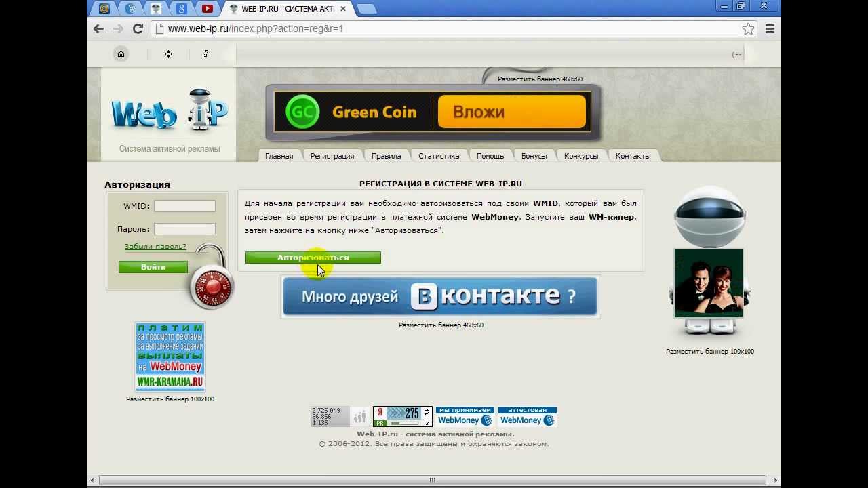Click the refresh arrows icon next to the crosshair
The width and height of the screenshot is (868, 488).
point(205,54)
